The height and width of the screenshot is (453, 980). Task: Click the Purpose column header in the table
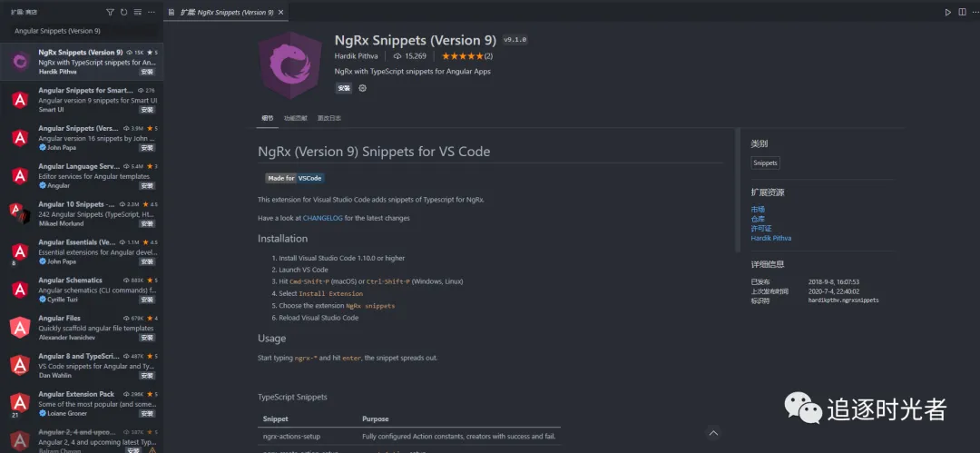375,419
